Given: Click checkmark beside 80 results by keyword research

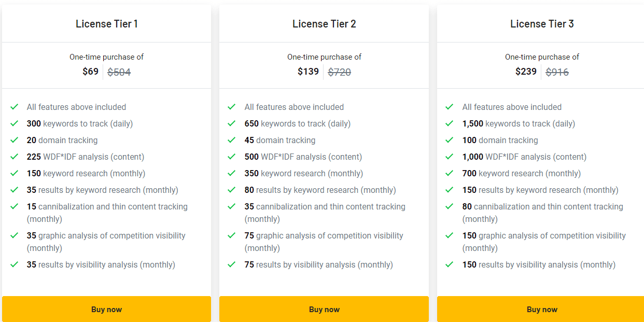Looking at the screenshot, I should pyautogui.click(x=232, y=190).
